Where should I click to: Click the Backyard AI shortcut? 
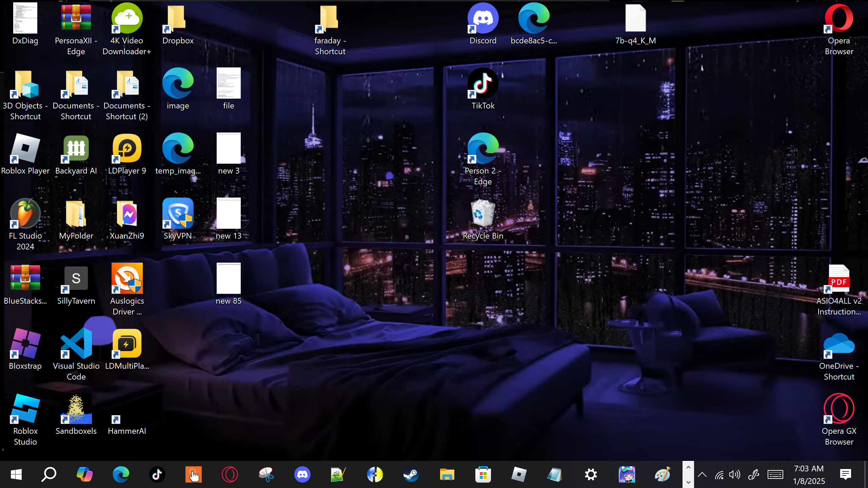[76, 149]
